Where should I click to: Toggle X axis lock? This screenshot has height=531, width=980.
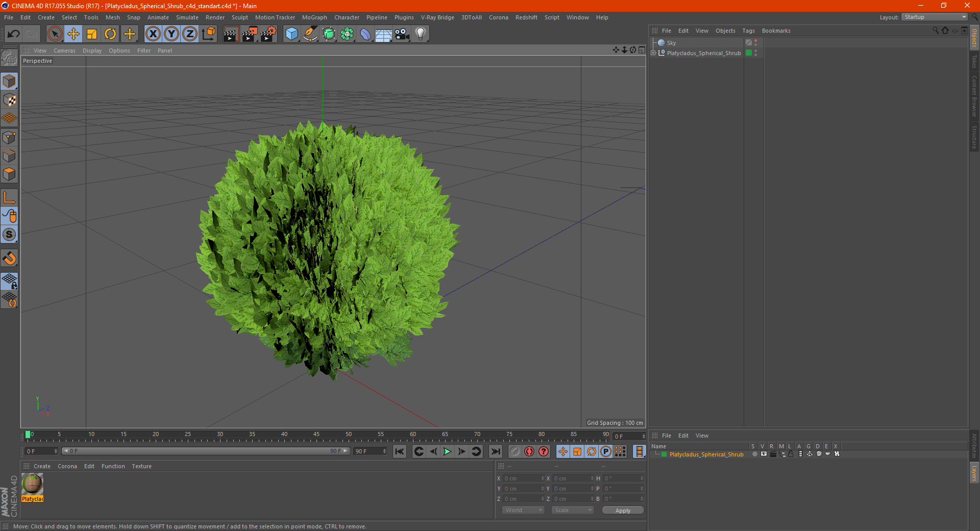point(153,34)
